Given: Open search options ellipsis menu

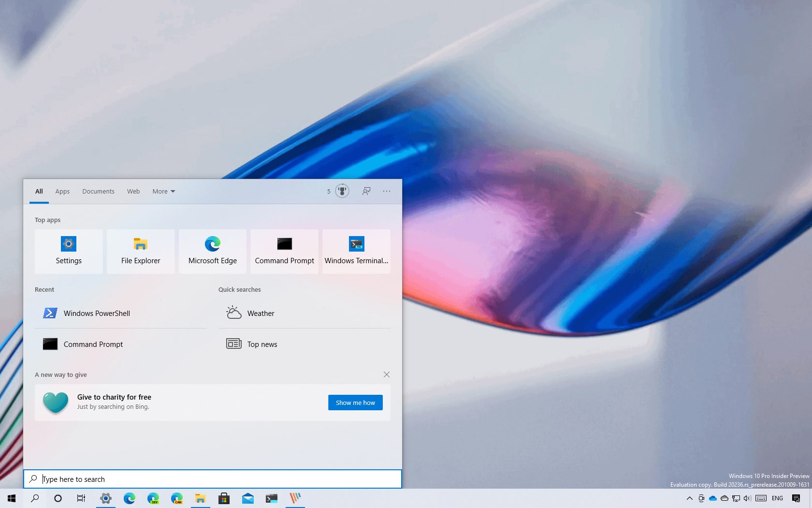Looking at the screenshot, I should coord(387,191).
